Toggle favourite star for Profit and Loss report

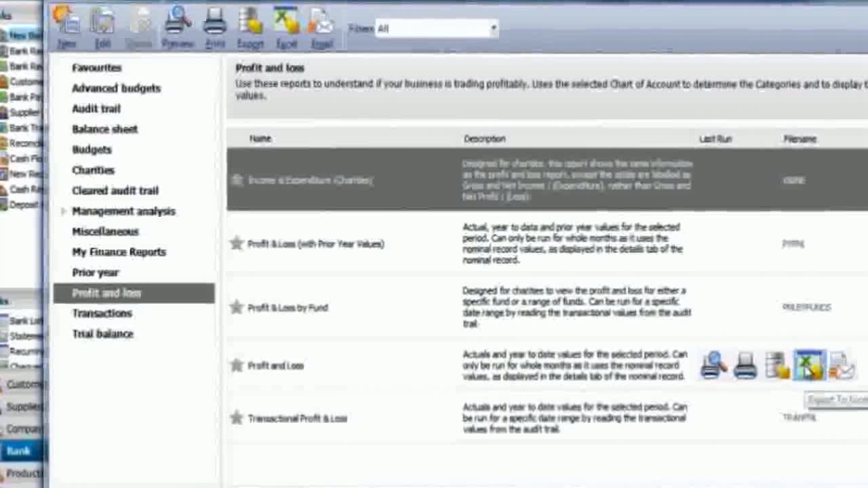[x=237, y=365]
